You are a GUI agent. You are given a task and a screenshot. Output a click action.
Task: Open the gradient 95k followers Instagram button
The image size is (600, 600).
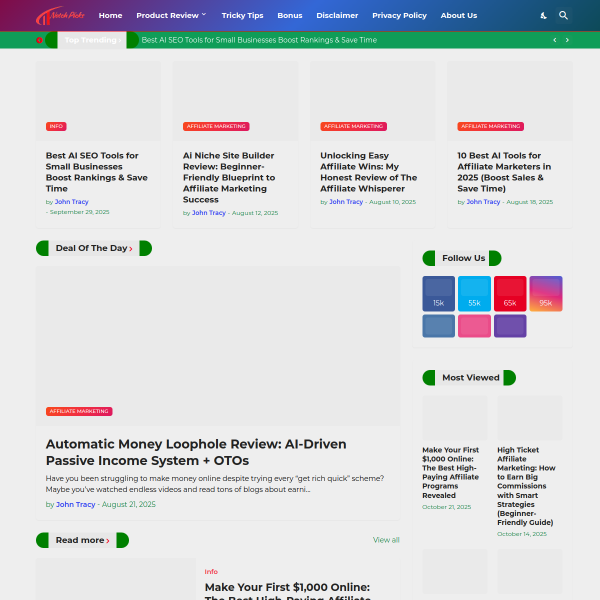[x=546, y=293]
